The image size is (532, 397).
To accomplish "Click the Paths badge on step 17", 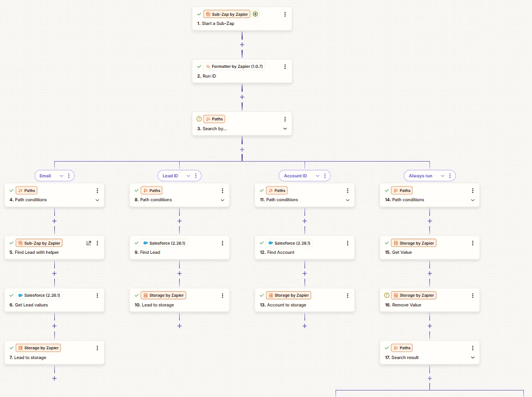I will pos(402,348).
